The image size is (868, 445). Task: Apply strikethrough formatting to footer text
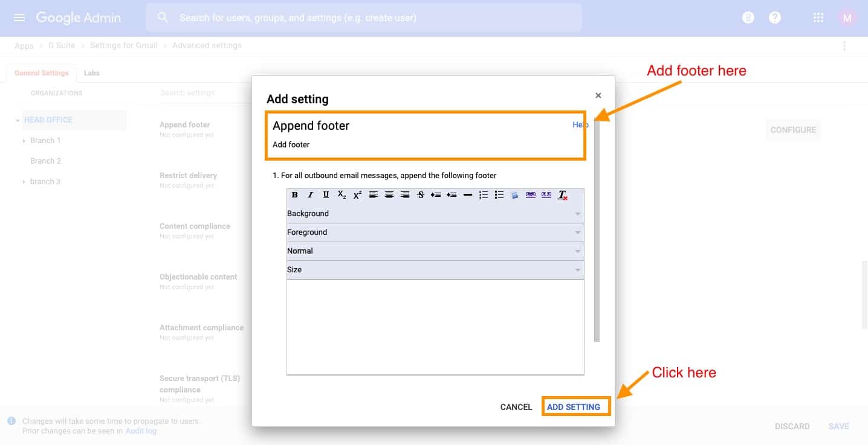click(421, 195)
